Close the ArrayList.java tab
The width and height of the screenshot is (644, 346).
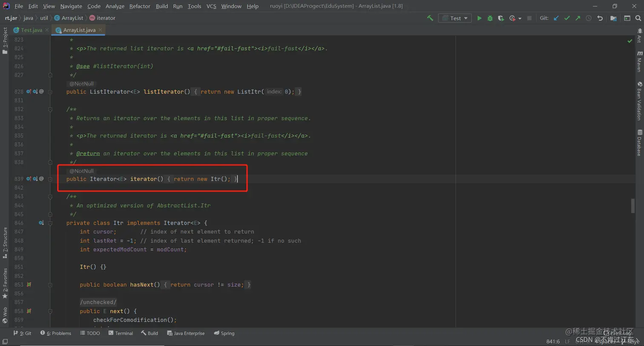[x=100, y=30]
